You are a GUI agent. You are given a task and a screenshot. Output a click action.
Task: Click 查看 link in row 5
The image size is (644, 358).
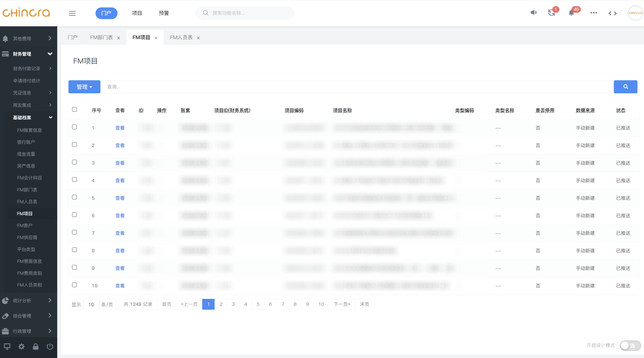pyautogui.click(x=120, y=198)
